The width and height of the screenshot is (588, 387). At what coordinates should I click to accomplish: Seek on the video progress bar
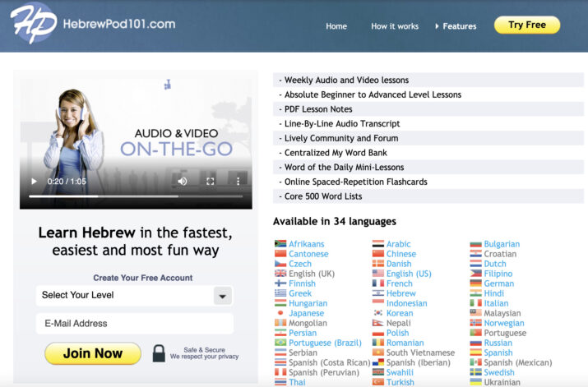pyautogui.click(x=136, y=196)
